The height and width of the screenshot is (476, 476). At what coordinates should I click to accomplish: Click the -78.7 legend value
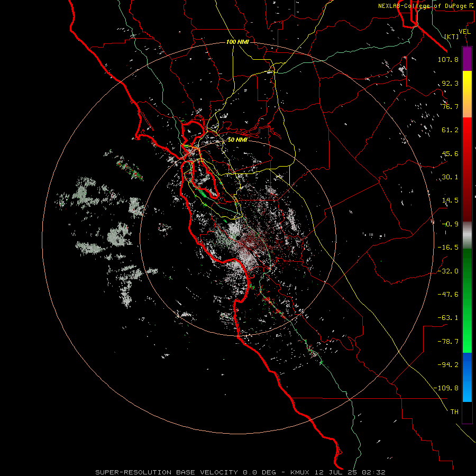[448, 342]
